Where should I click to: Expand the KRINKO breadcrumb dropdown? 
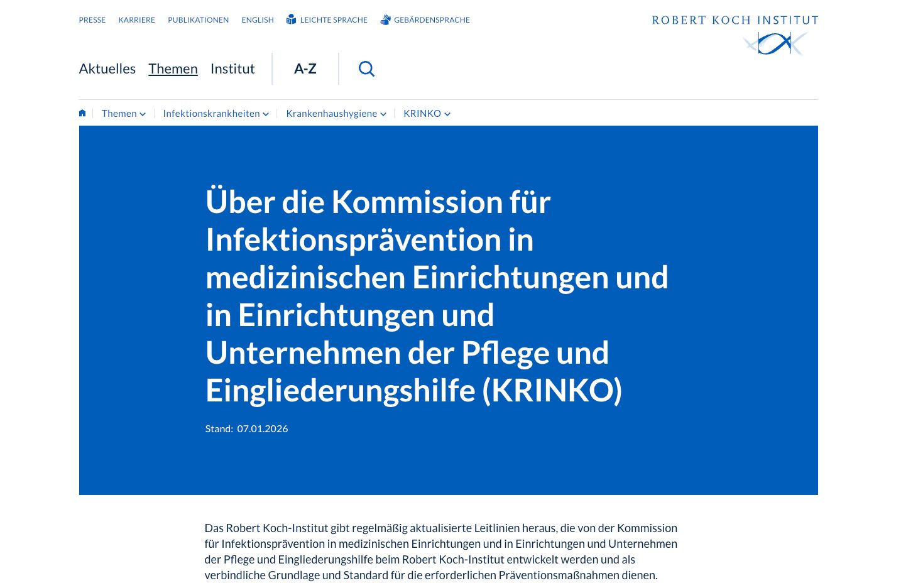click(427, 114)
